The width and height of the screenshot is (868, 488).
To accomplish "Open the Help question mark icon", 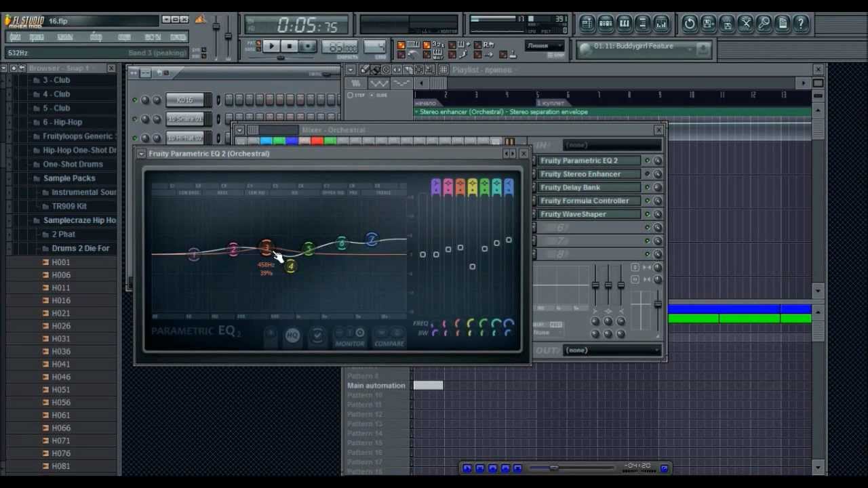I will 800,24.
